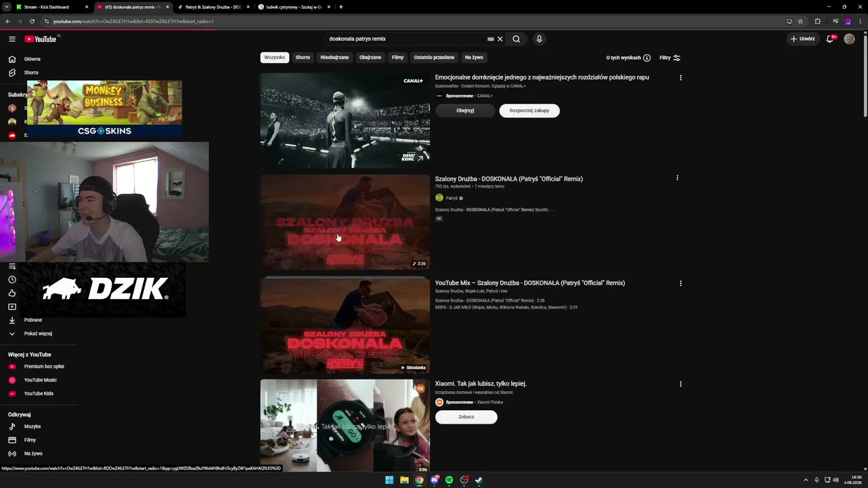
Task: Open playlists icon in the sidebar
Action: coord(12,266)
